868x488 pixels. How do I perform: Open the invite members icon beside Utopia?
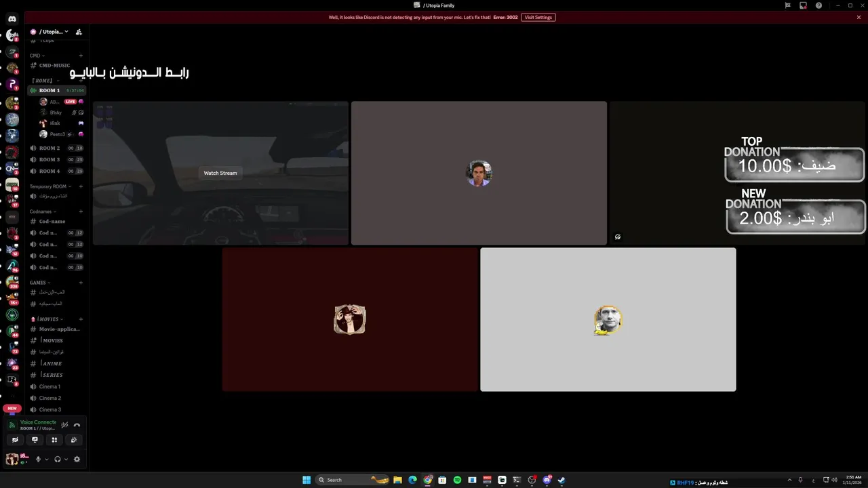[79, 32]
